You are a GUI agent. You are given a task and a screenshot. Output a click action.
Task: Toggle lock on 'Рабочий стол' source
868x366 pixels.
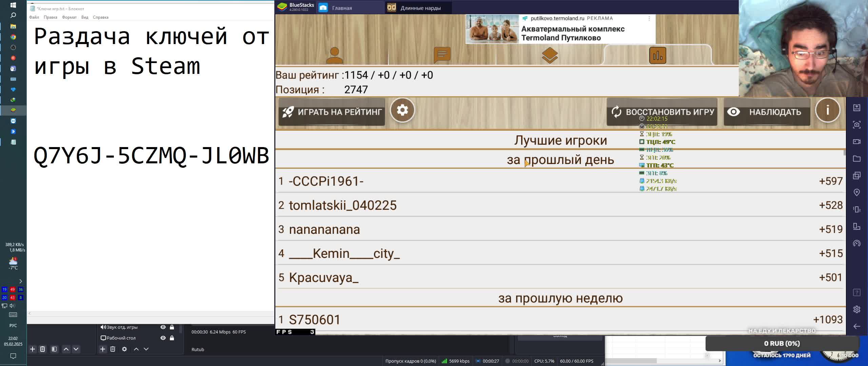(x=172, y=338)
